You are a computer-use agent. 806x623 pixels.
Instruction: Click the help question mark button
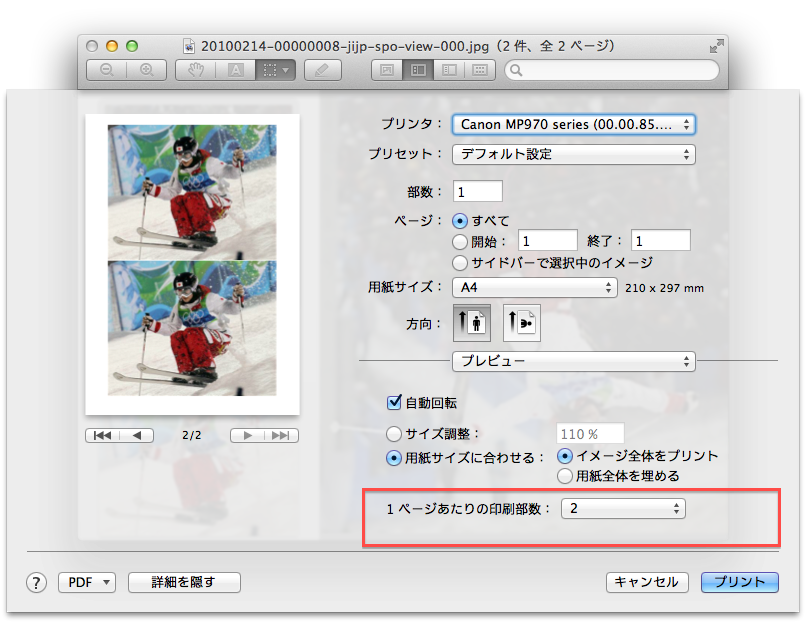tap(37, 583)
